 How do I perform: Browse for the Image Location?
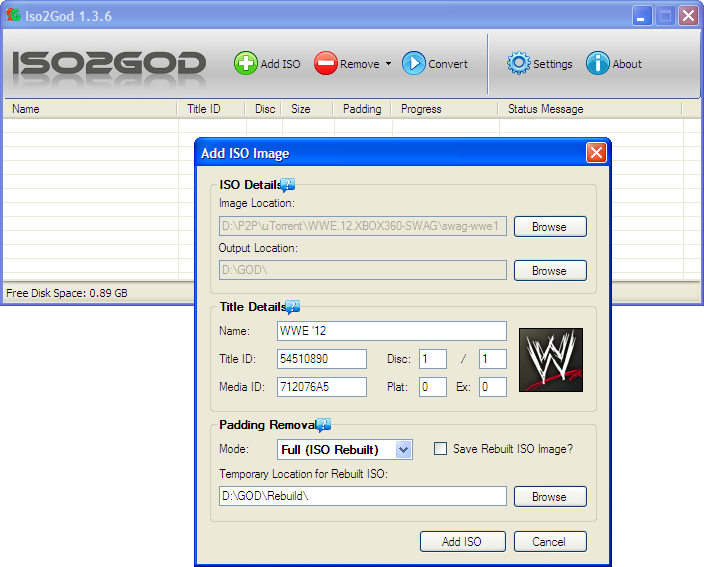click(x=549, y=227)
